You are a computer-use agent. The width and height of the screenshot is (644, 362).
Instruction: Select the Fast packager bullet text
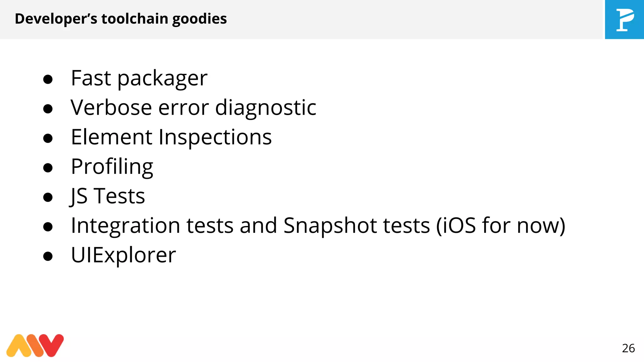point(139,78)
